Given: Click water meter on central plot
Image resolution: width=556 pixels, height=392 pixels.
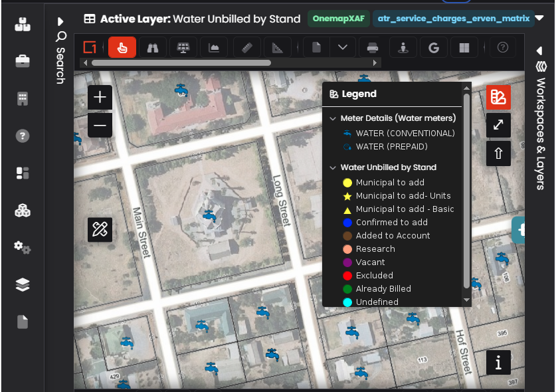Looking at the screenshot, I should (209, 215).
